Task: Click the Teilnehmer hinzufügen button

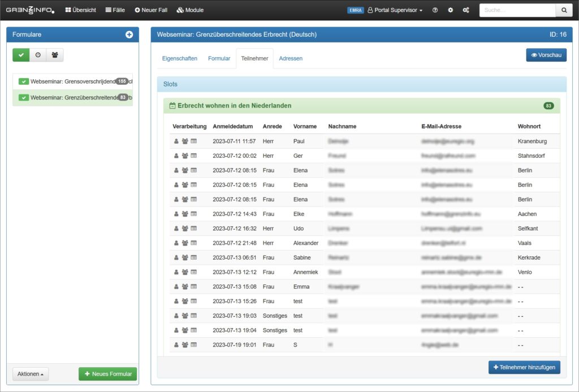Action: (x=524, y=367)
